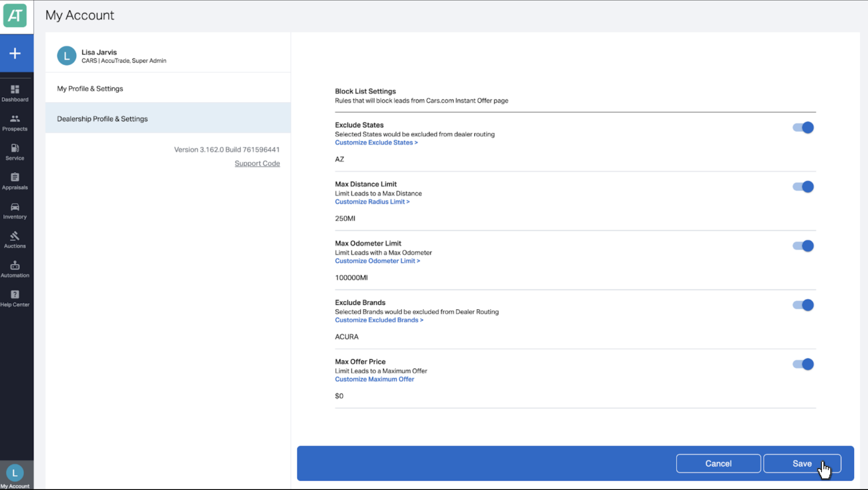Open Customize Radius Limit link

(372, 202)
